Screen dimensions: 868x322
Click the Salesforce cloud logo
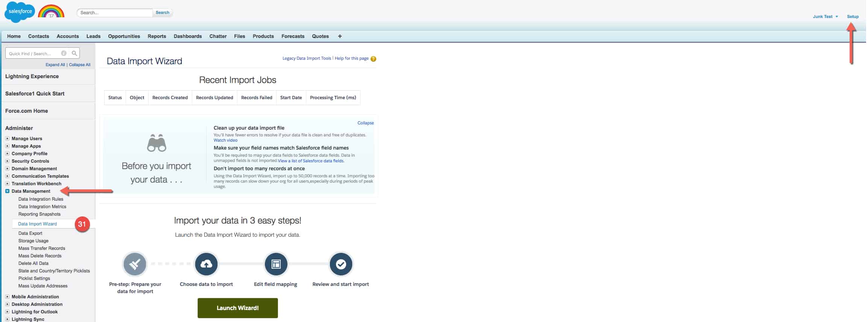click(20, 12)
